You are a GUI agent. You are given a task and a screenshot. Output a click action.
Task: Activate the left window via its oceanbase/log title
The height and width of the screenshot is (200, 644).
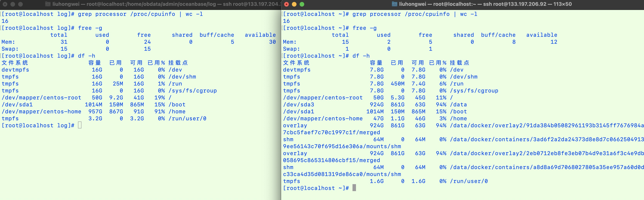[x=166, y=4]
